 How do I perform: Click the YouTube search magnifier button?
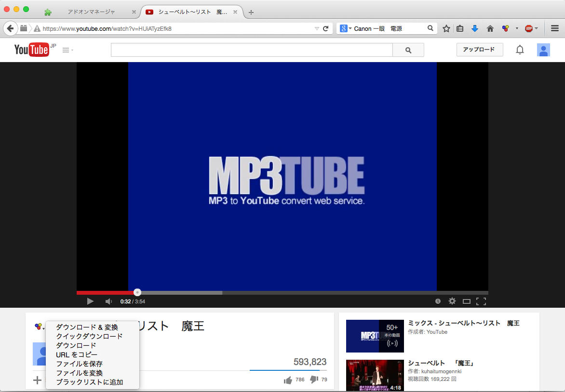click(408, 50)
